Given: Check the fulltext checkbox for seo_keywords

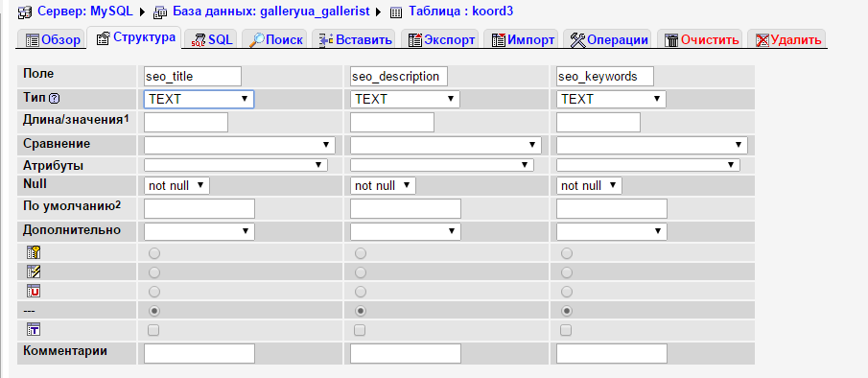Looking at the screenshot, I should (566, 330).
